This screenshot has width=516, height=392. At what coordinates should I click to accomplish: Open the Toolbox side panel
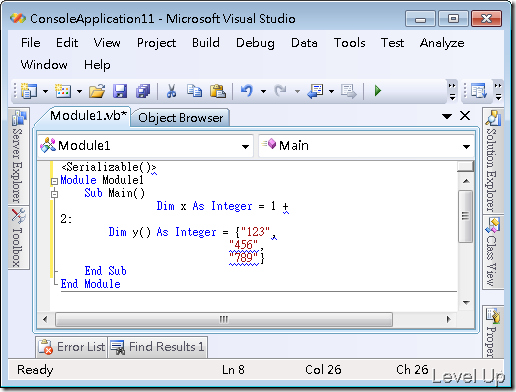18,238
